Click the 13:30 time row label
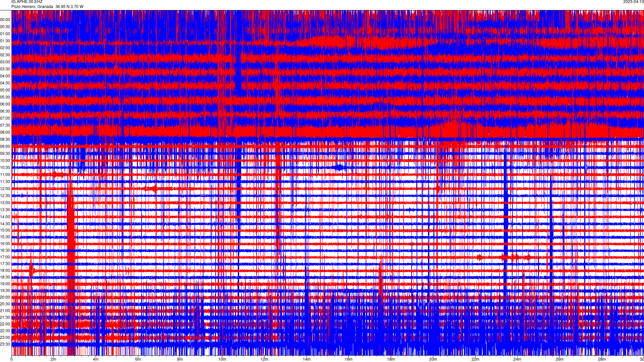644x362 pixels. [x=5, y=210]
